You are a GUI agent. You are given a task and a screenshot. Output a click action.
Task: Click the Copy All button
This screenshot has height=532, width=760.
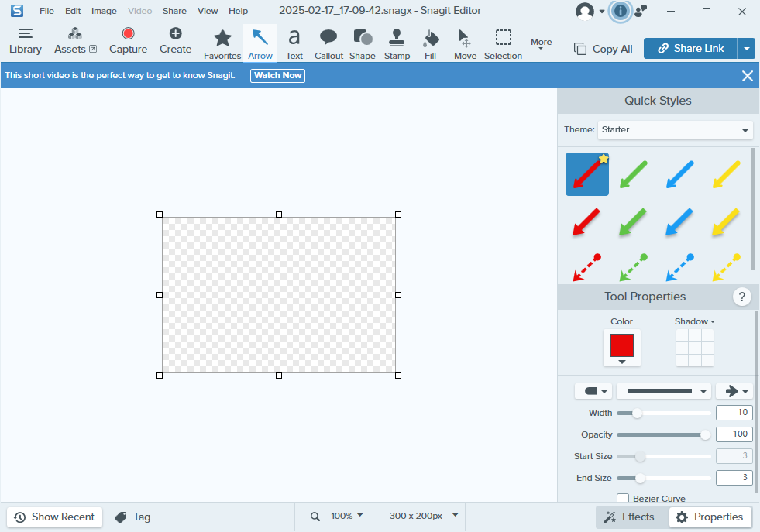(603, 49)
